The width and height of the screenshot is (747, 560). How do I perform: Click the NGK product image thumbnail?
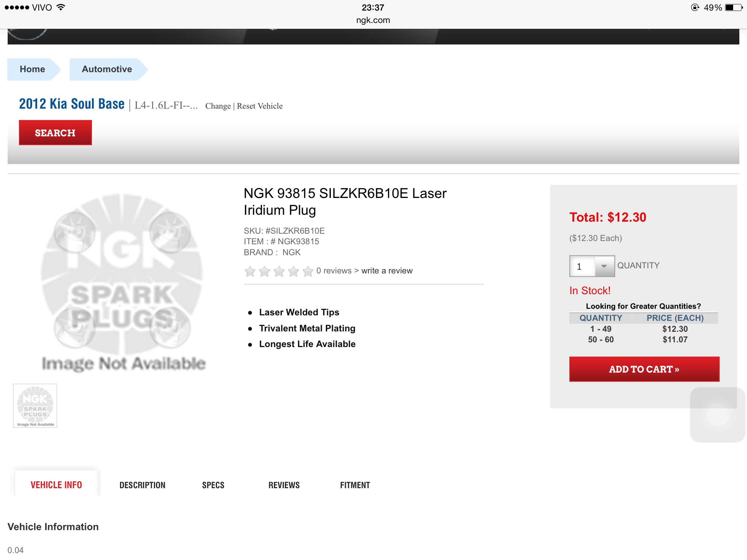(35, 406)
